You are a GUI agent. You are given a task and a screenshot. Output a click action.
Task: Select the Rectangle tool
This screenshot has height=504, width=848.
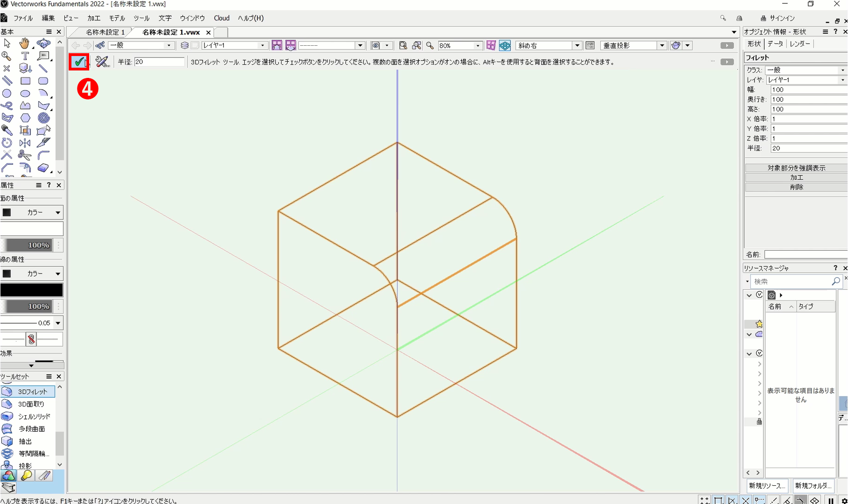[25, 81]
